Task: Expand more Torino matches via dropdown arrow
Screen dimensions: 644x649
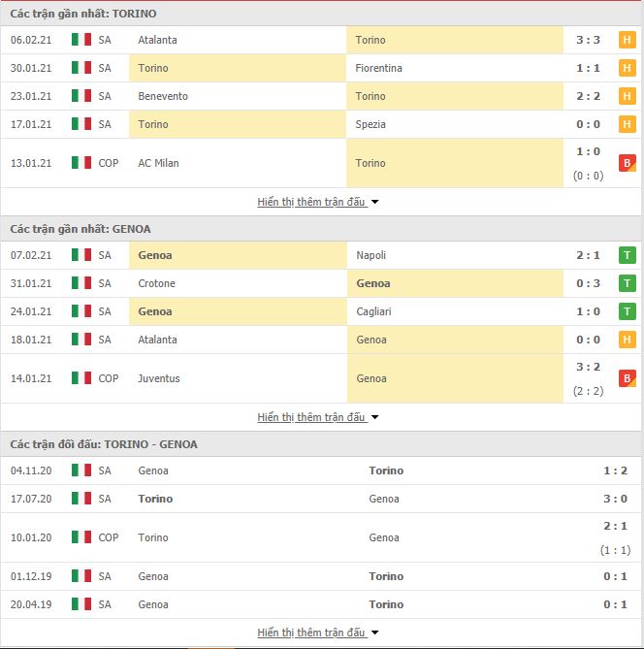Action: point(375,202)
